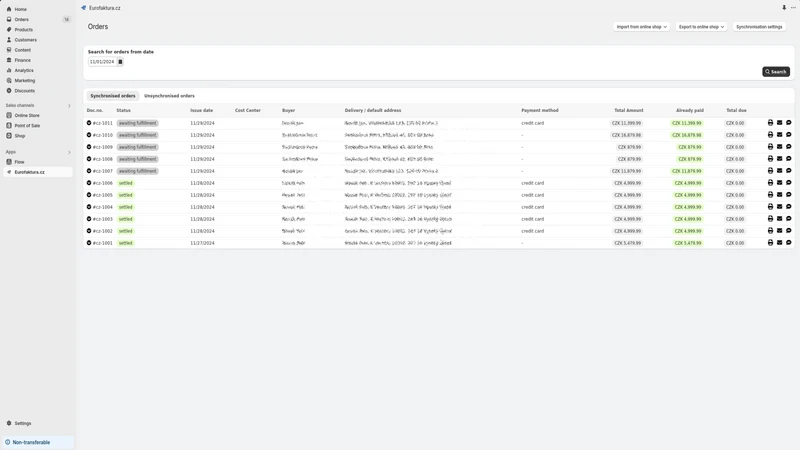Open order #cz-1001

[103, 243]
